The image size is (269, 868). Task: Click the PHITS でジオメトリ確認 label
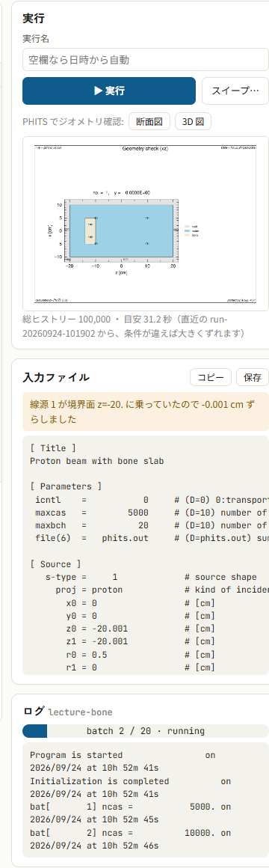73,122
